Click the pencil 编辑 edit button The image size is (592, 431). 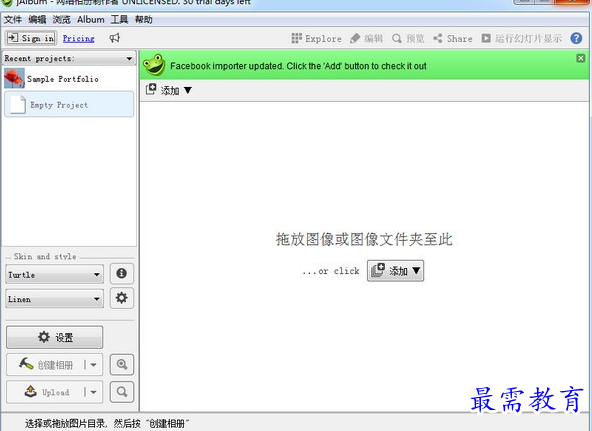[366, 38]
